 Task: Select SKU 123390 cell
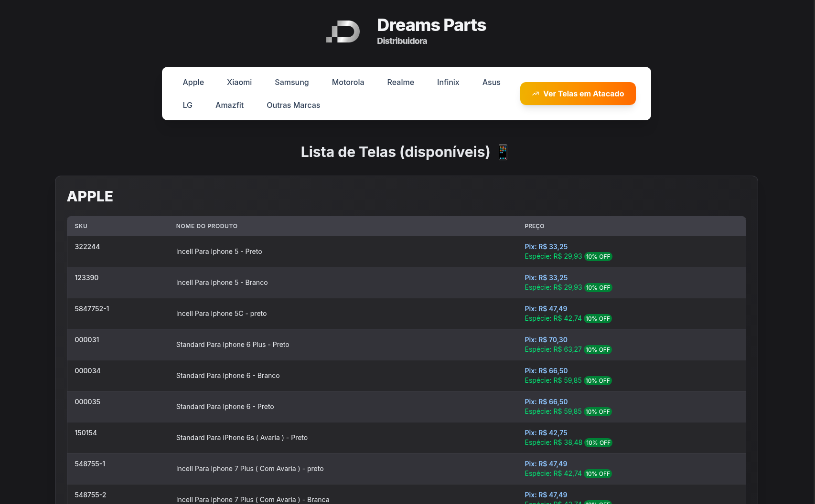click(86, 278)
